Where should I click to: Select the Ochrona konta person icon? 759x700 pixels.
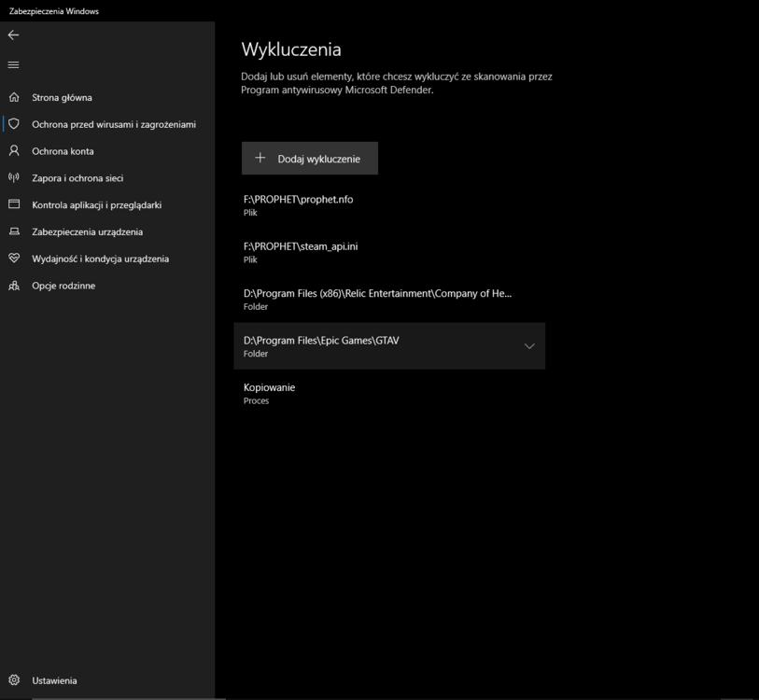13,150
